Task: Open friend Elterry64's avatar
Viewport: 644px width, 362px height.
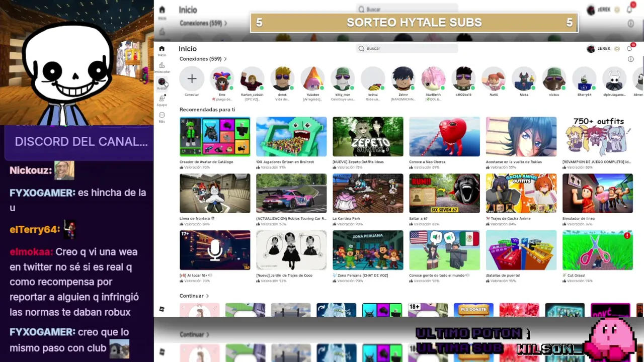Action: [x=584, y=78]
